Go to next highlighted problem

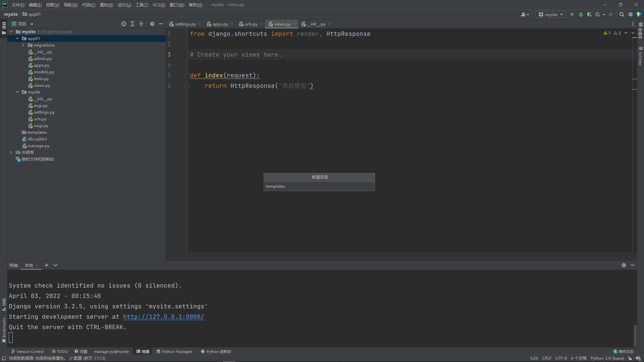tap(633, 33)
